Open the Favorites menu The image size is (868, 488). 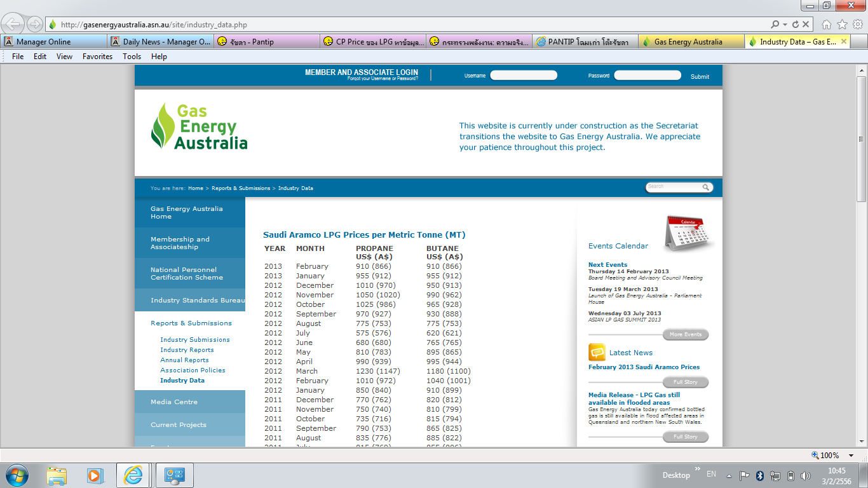point(97,57)
